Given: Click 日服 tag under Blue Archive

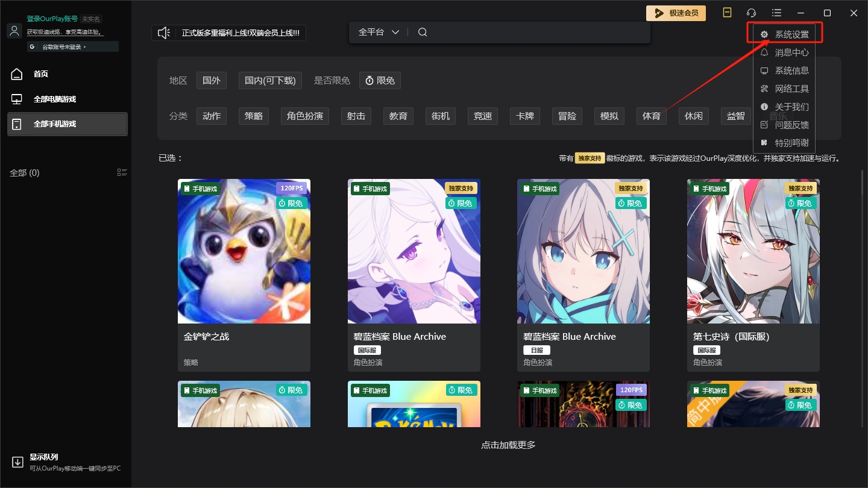Looking at the screenshot, I should 536,350.
